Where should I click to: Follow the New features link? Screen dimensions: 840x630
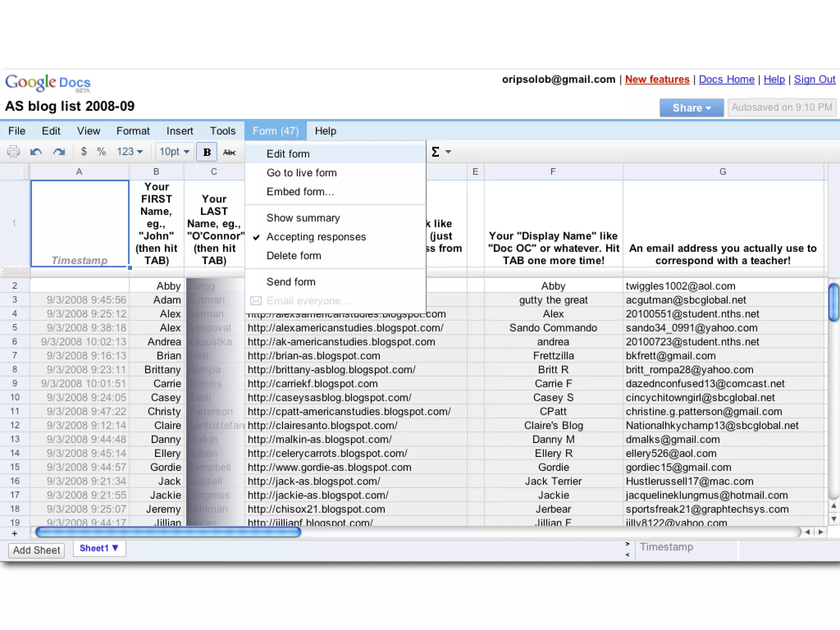[x=657, y=80]
